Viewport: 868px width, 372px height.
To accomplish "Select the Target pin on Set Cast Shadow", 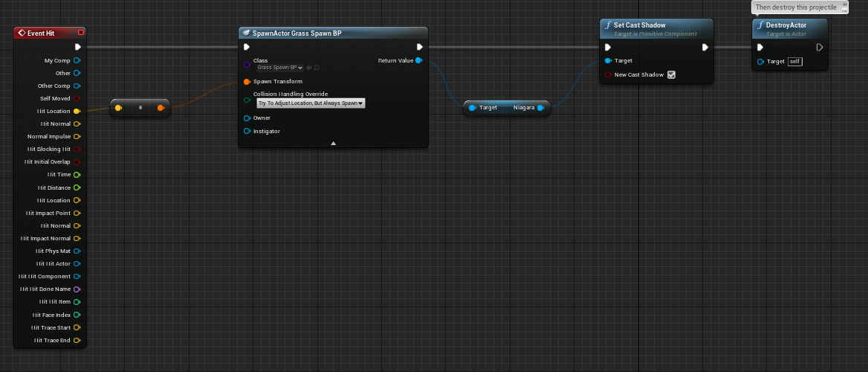I will (x=609, y=60).
